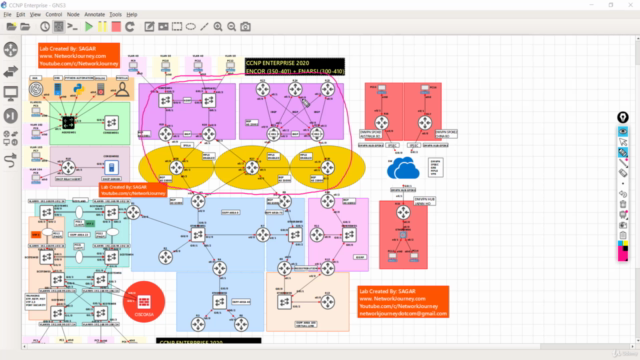Select the CCNP ENTERPRISE 2020 title note
This screenshot has width=640, height=360.
(294, 67)
